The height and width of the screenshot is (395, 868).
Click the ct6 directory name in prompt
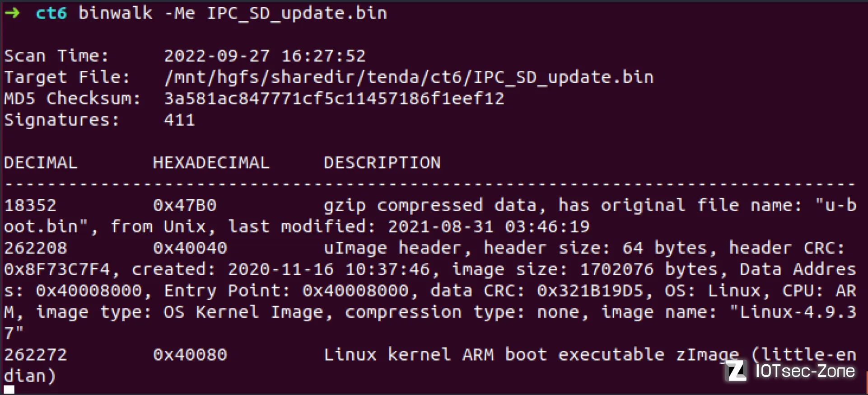pyautogui.click(x=51, y=13)
